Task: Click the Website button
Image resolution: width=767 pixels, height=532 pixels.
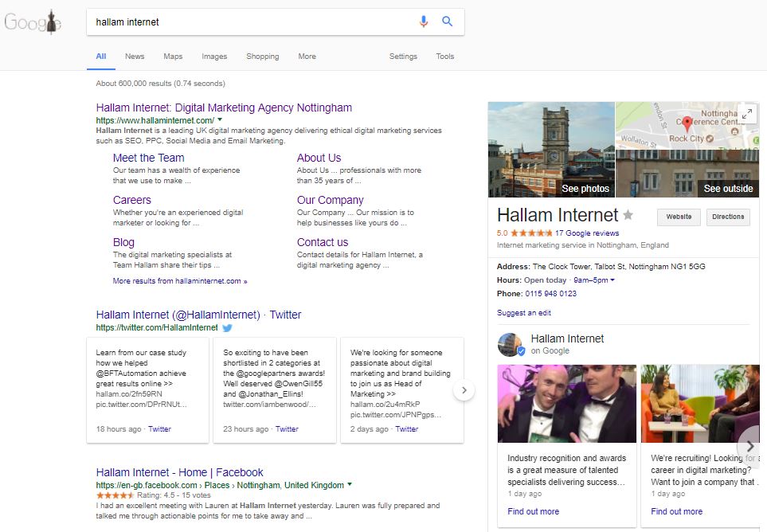Action: coord(679,217)
